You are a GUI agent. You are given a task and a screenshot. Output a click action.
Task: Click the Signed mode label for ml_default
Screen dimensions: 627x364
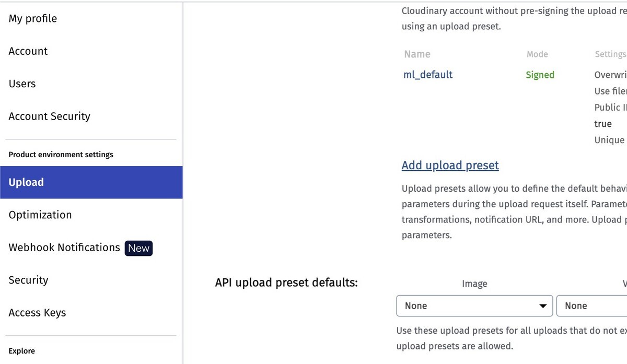tap(540, 75)
